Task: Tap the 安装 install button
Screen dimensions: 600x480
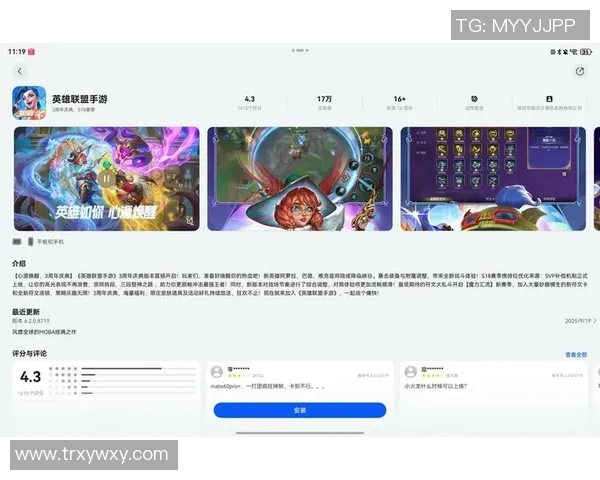Action: 300,410
